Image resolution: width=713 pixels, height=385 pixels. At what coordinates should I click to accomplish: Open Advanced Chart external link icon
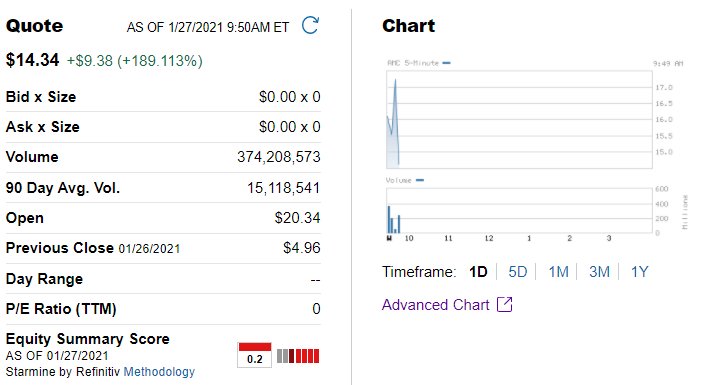click(x=505, y=305)
